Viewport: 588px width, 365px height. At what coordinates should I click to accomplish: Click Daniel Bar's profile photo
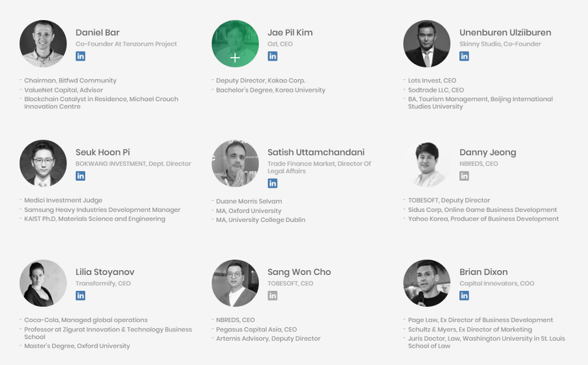point(43,44)
